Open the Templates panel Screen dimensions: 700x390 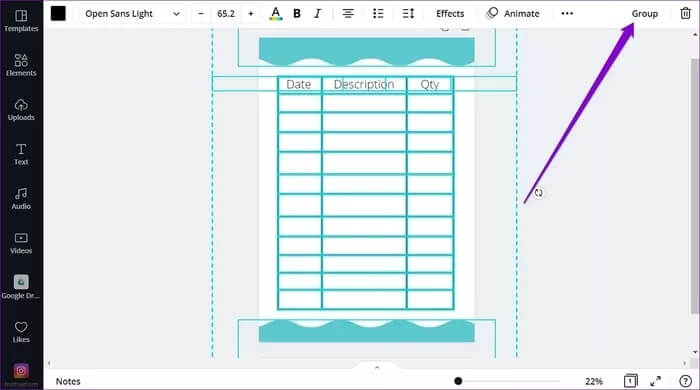point(21,21)
